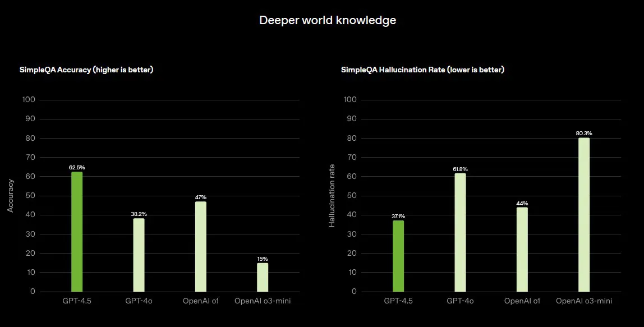Image resolution: width=644 pixels, height=327 pixels.
Task: Click the 50 tick on the Accuracy axis
Action: (x=31, y=196)
